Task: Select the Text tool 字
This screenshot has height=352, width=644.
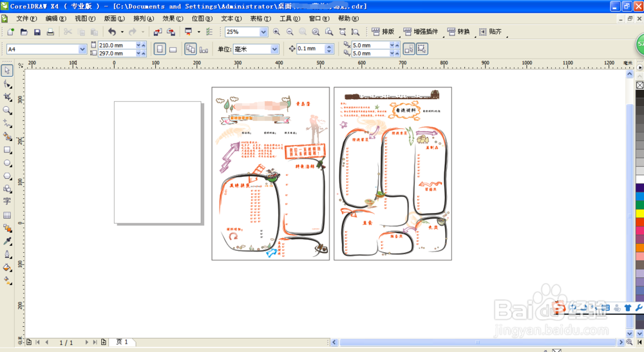Action: click(x=7, y=201)
